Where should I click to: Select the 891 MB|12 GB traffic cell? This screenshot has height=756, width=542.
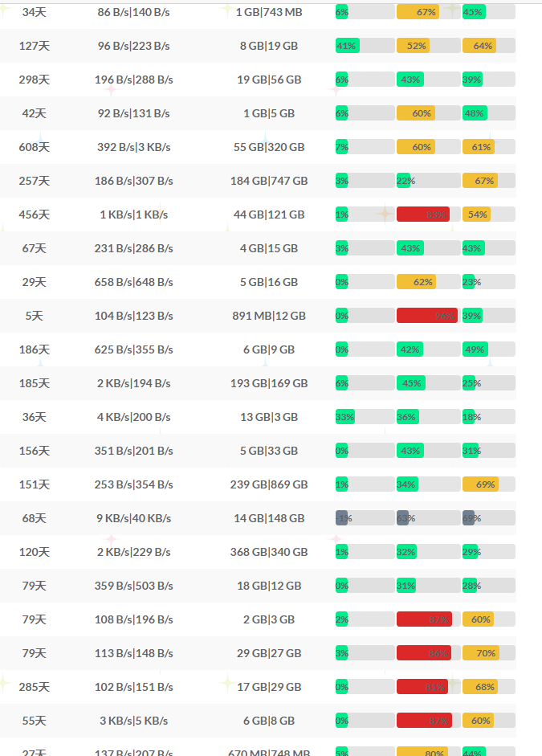pyautogui.click(x=269, y=316)
